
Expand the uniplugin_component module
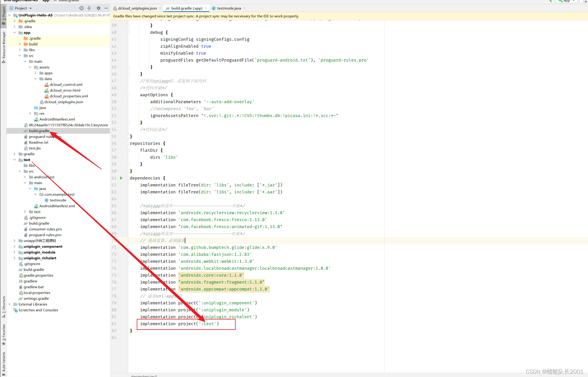(x=14, y=246)
